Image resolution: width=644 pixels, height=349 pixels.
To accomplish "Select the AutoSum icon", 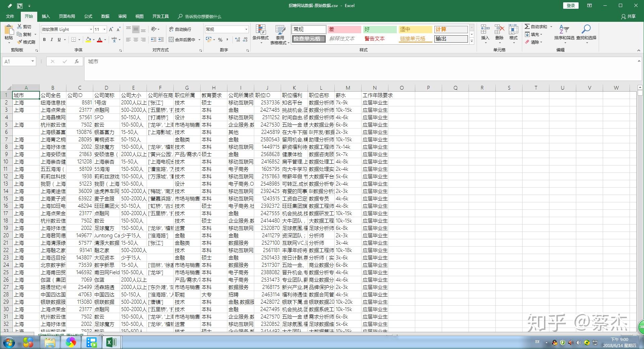I will [535, 26].
